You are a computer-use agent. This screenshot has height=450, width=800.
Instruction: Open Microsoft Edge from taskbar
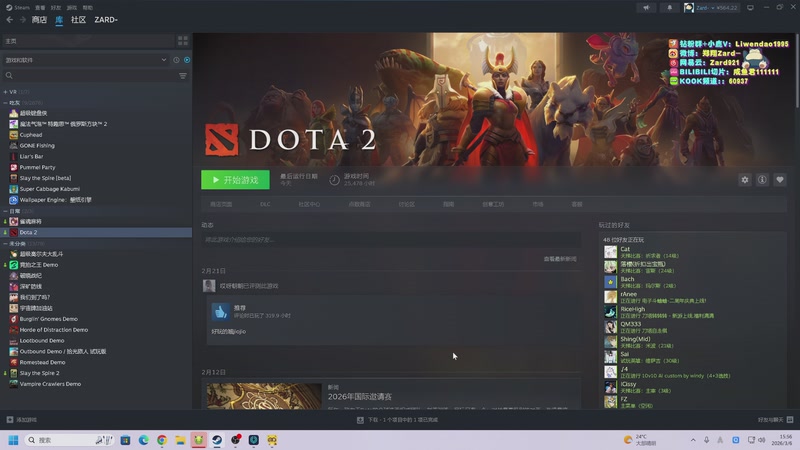pos(143,440)
